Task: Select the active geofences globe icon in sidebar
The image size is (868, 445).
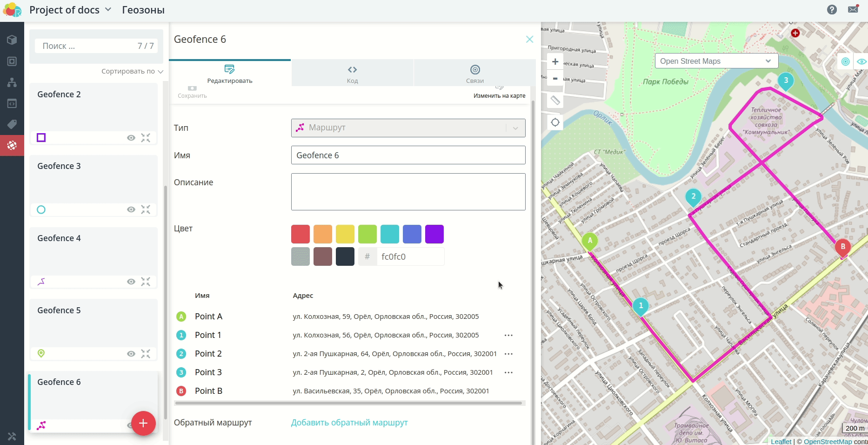Action: tap(12, 145)
